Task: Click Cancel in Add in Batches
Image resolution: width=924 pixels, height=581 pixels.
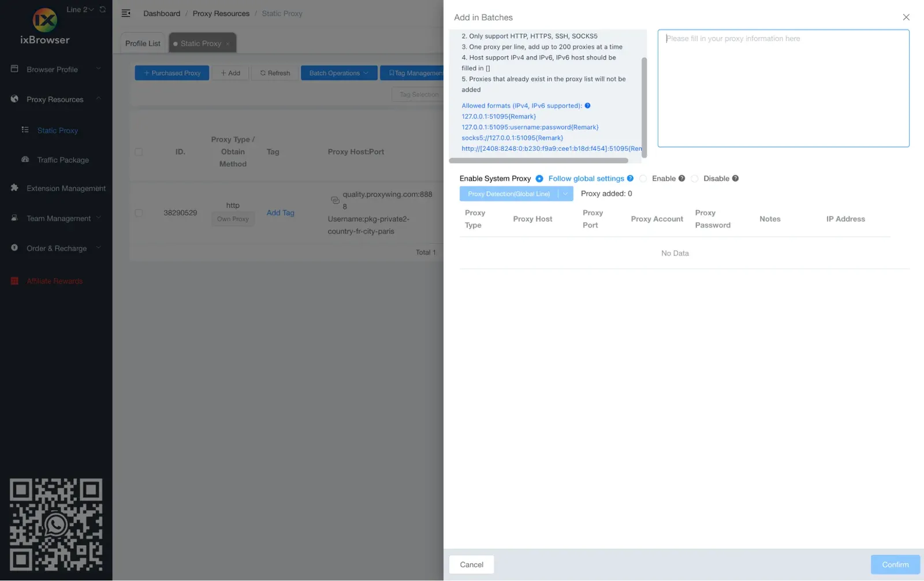Action: [x=471, y=564]
